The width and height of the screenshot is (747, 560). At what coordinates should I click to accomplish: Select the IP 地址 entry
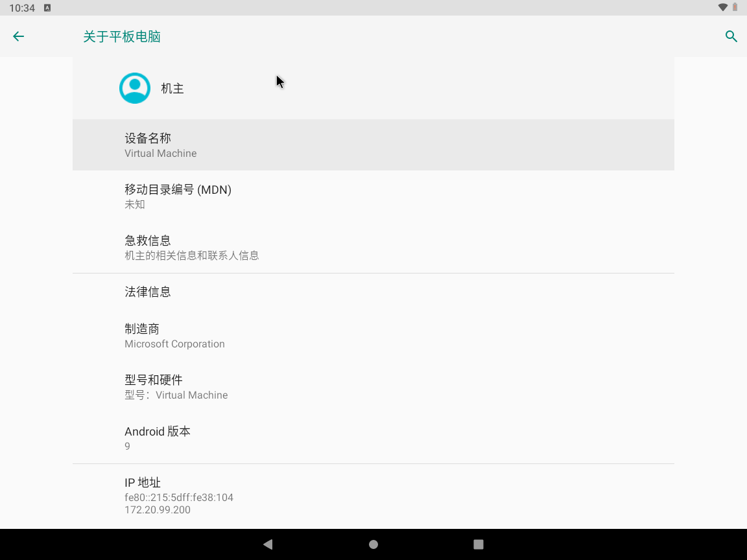pyautogui.click(x=373, y=496)
